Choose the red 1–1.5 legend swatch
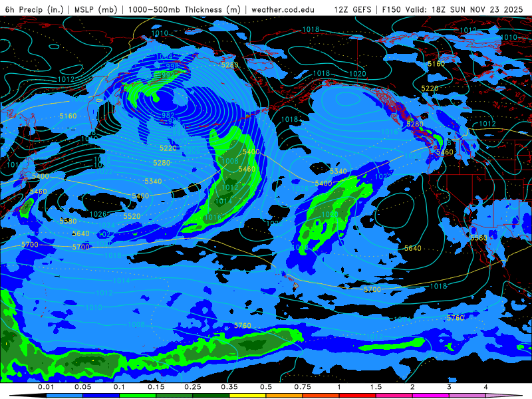The image size is (532, 399). pos(358,396)
